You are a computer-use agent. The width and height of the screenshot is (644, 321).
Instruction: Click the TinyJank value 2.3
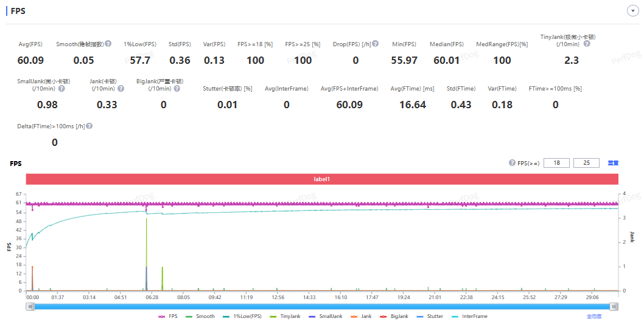[572, 60]
